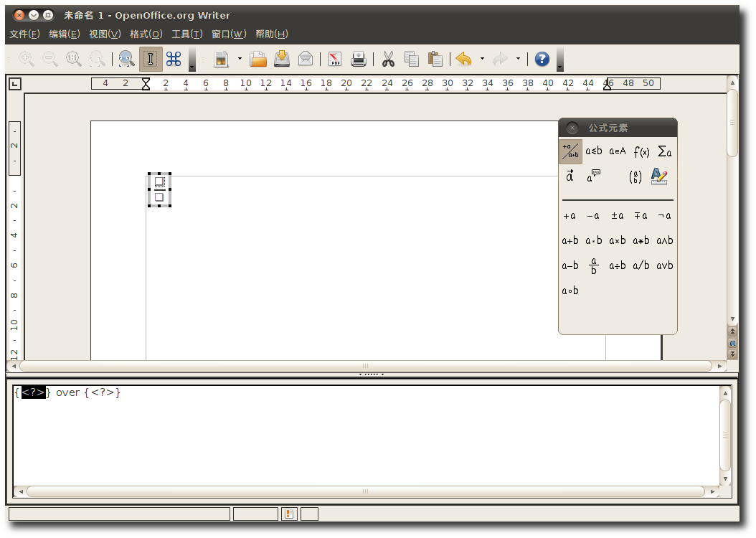Insert the a−b subtraction element

pyautogui.click(x=570, y=265)
